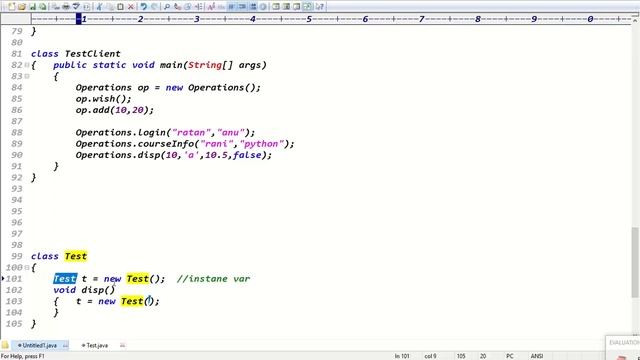Toggle word wrap toolbar button

(x=231, y=7)
